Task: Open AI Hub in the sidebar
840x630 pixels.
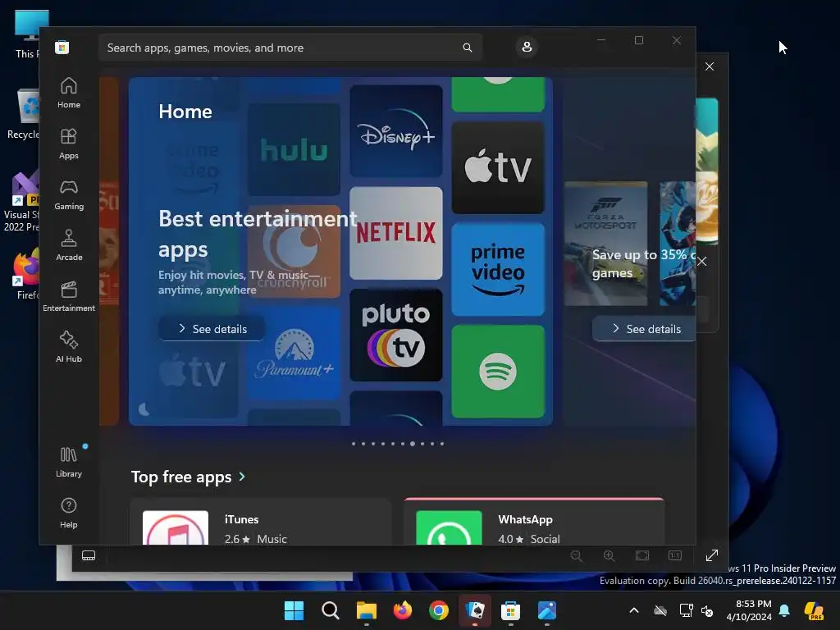Action: click(x=69, y=347)
